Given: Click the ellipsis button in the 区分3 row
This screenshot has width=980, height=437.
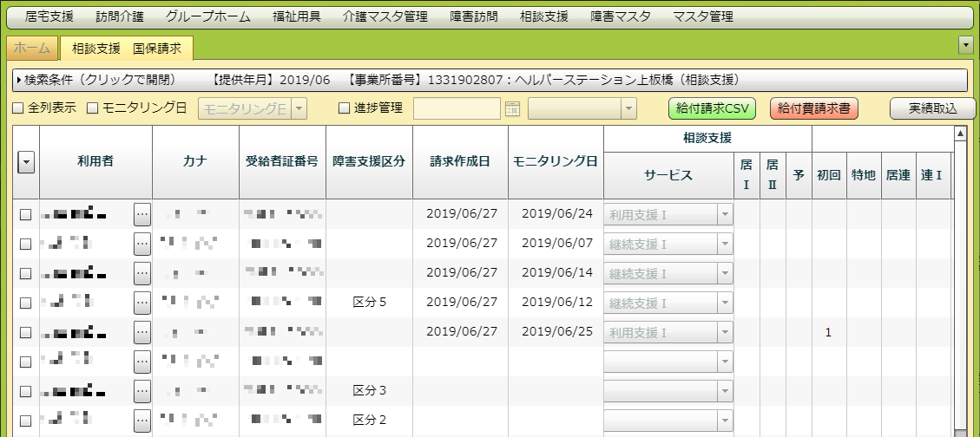Looking at the screenshot, I should coord(142,391).
